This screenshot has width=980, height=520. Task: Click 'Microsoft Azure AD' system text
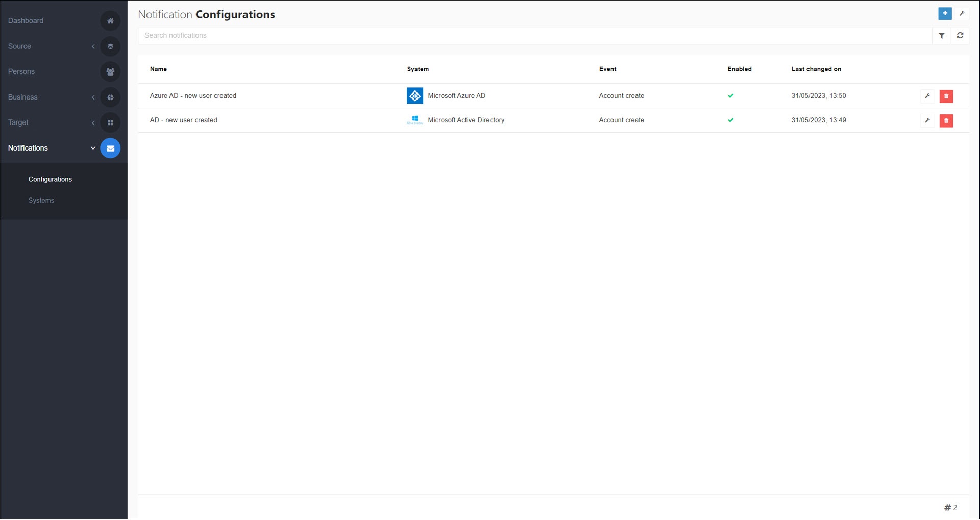coord(457,96)
